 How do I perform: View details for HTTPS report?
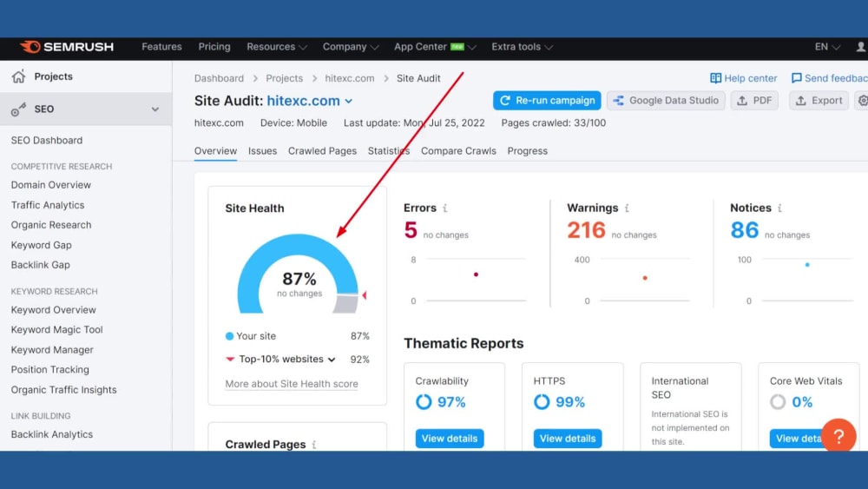point(568,439)
